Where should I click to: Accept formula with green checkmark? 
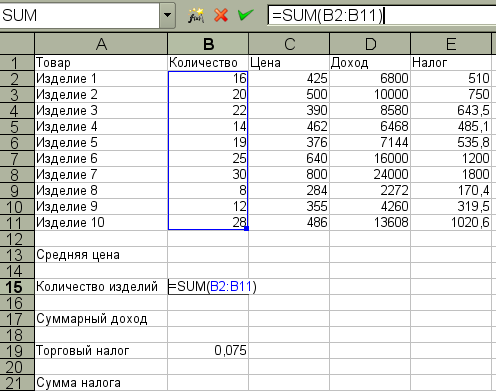click(246, 15)
